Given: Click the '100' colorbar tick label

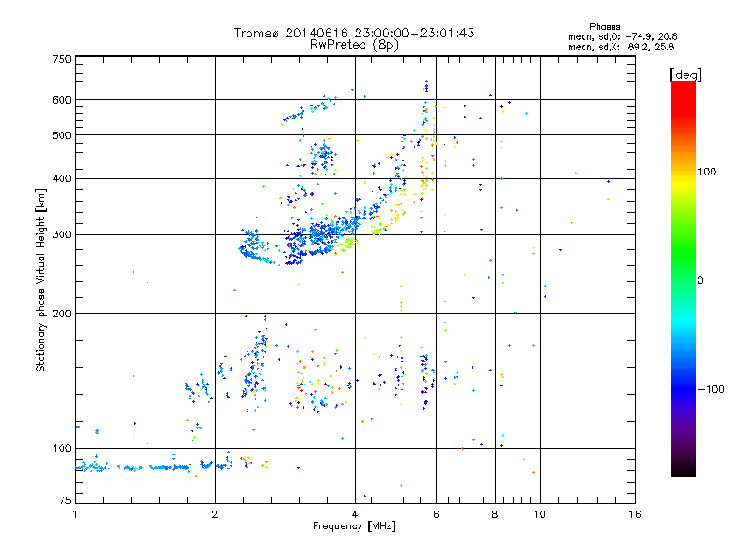Looking at the screenshot, I should click(707, 172).
